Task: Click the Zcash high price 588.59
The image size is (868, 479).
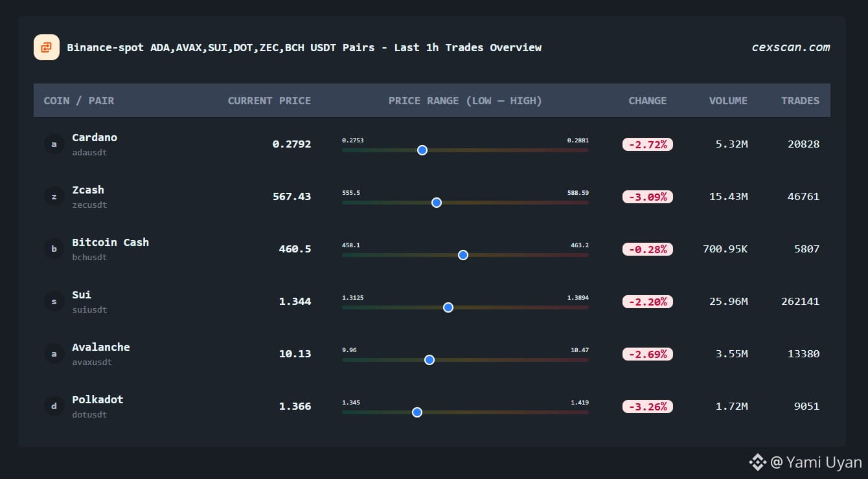Action: [x=578, y=192]
